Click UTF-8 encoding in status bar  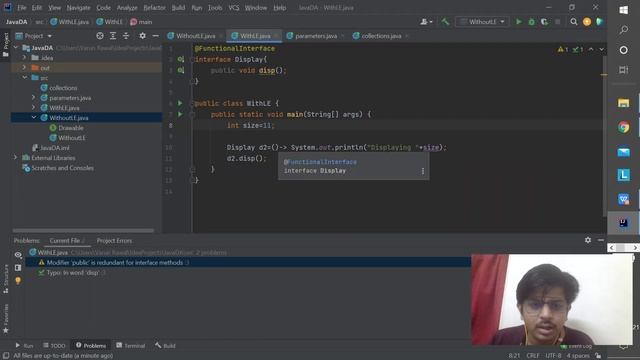[x=553, y=356]
